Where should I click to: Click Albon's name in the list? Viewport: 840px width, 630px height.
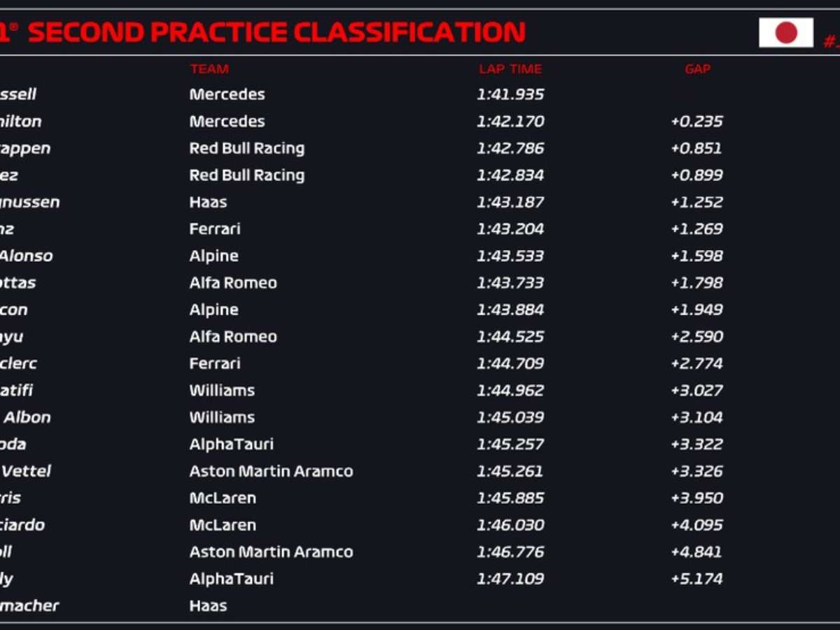pyautogui.click(x=28, y=417)
